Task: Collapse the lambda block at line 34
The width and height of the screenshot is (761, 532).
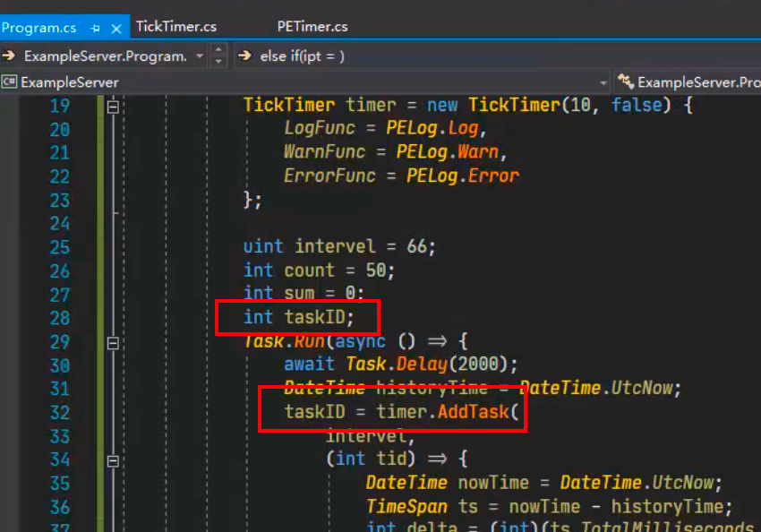Action: coord(113,460)
